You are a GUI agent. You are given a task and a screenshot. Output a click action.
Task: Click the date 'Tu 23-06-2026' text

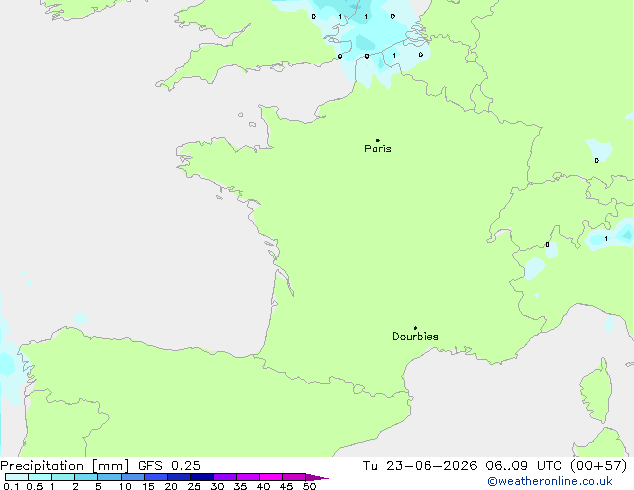tap(420, 466)
